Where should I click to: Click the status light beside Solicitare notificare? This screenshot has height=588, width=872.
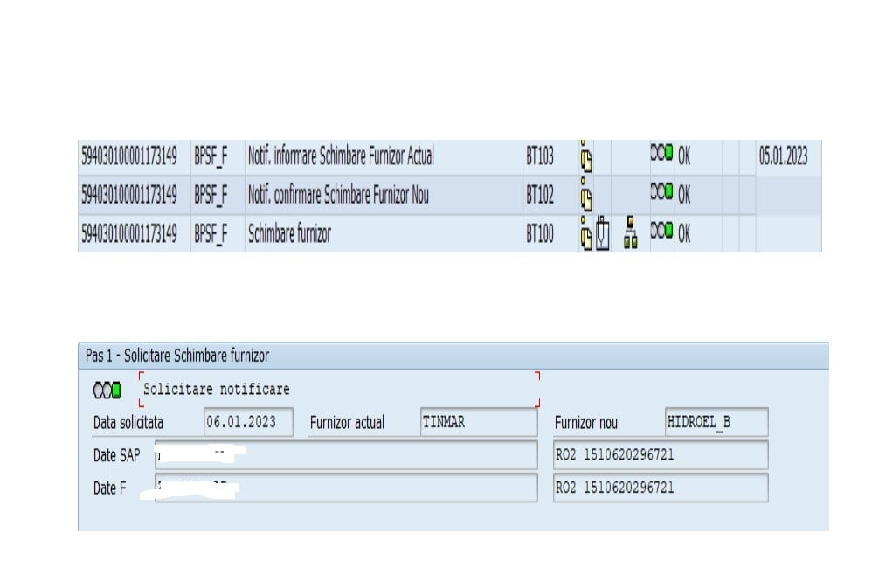tap(107, 390)
